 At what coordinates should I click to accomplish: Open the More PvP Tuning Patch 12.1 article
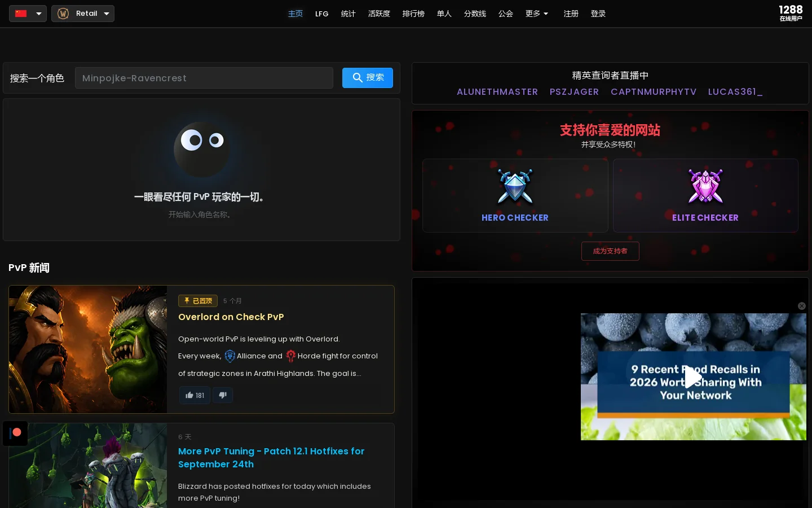[x=271, y=458]
